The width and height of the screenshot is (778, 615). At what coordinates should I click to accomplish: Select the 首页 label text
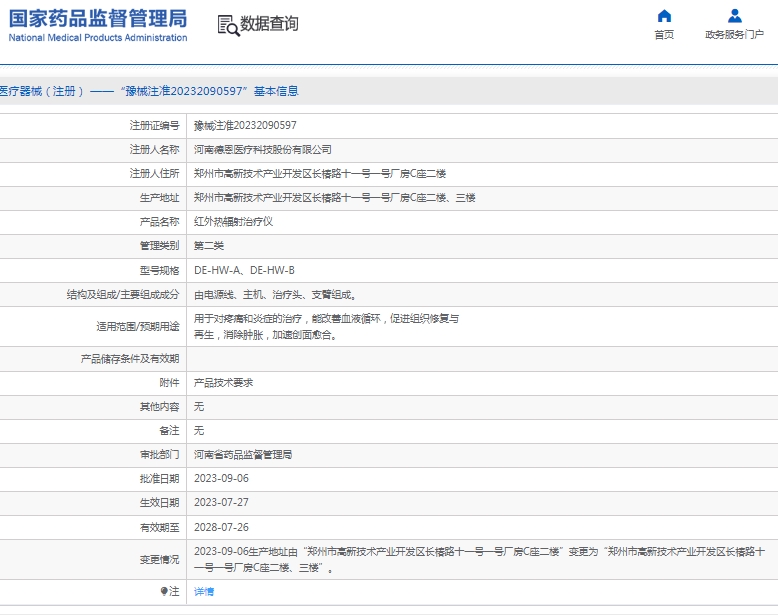664,34
